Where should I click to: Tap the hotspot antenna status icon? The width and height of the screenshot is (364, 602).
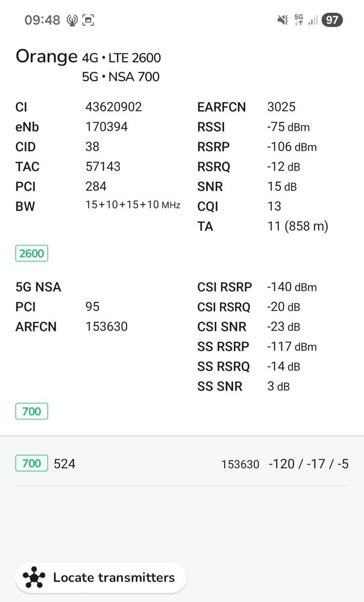pos(72,20)
